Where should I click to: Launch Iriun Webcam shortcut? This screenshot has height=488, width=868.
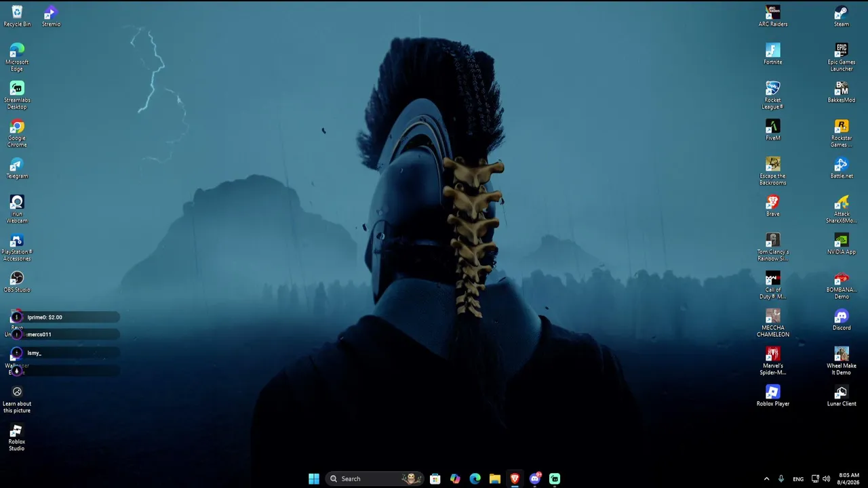coord(17,209)
